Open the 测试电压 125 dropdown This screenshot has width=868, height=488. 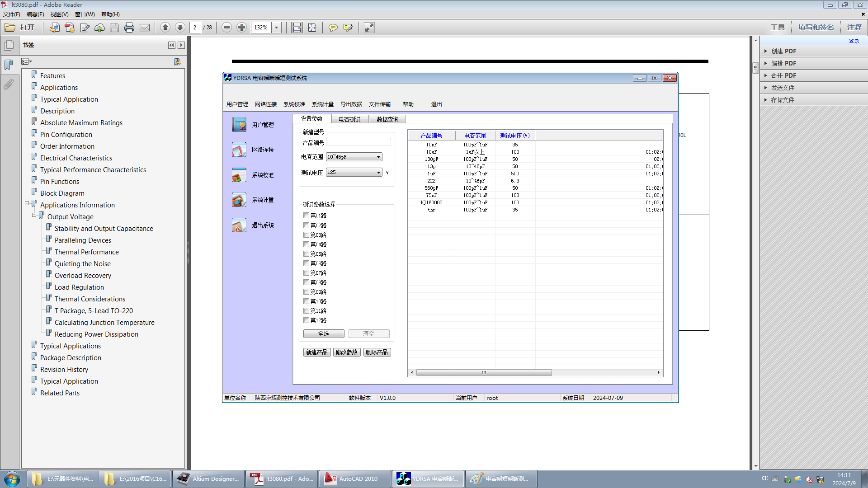coord(354,172)
